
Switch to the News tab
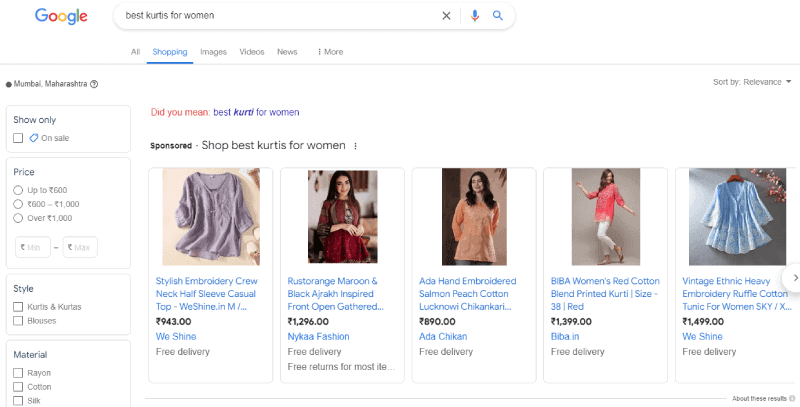(x=287, y=52)
